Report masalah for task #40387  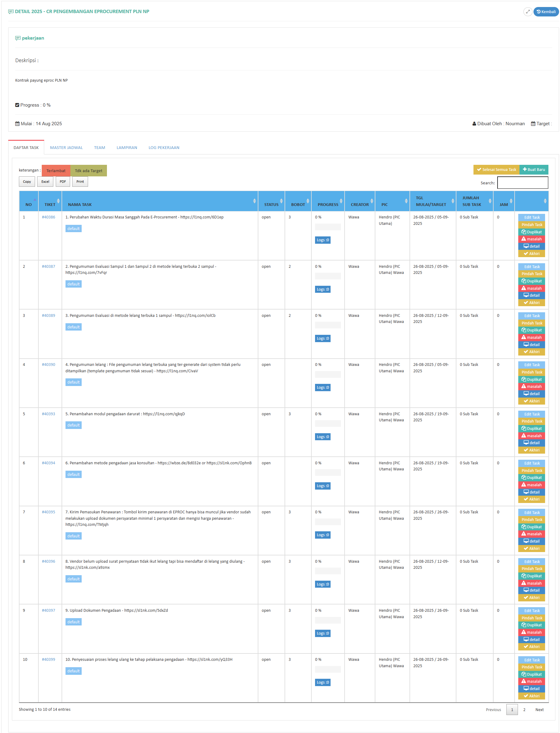pyautogui.click(x=532, y=288)
